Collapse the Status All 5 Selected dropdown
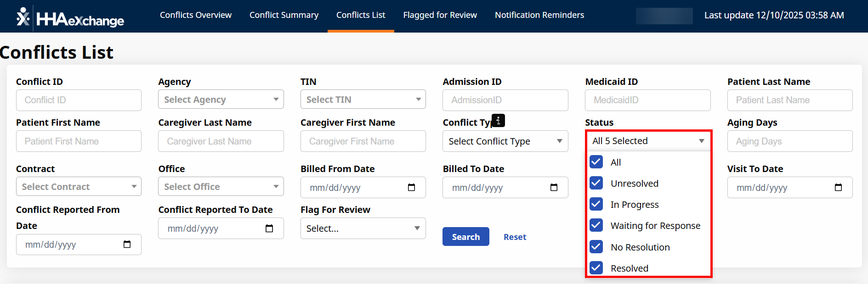868x284 pixels. point(648,141)
